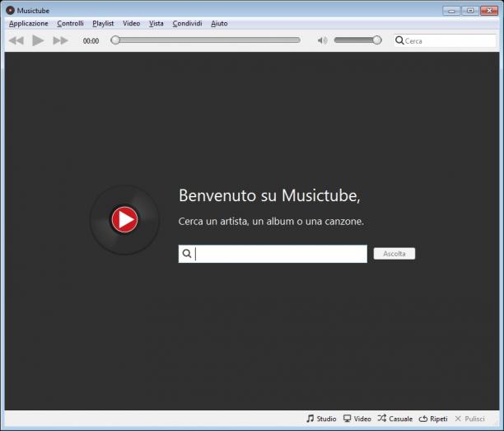Open the Vista menu

pyautogui.click(x=156, y=23)
